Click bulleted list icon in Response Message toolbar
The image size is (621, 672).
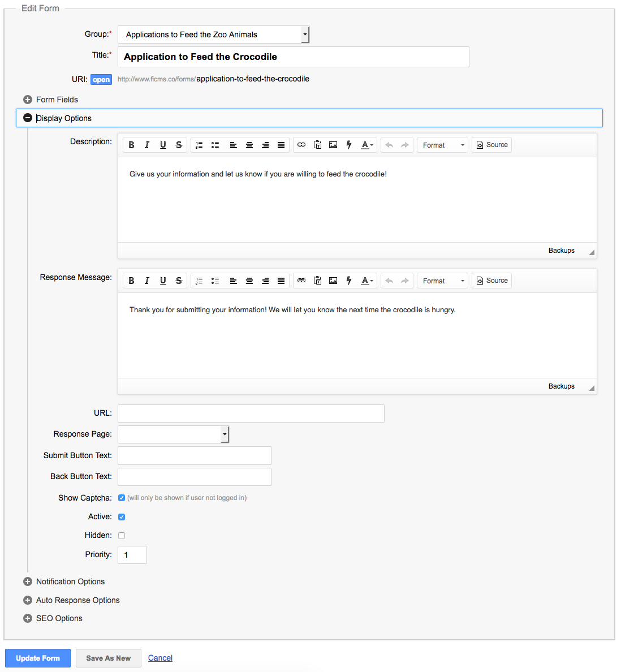[215, 281]
